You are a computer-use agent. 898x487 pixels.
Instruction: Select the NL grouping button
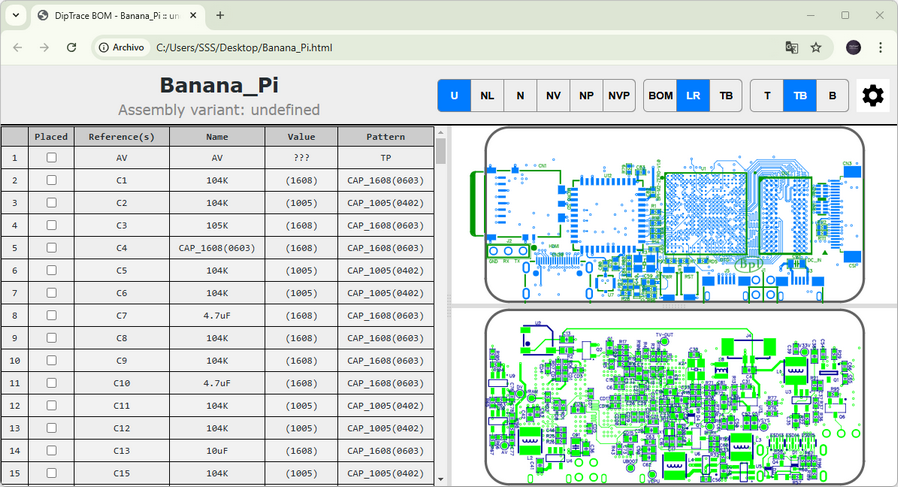[487, 96]
